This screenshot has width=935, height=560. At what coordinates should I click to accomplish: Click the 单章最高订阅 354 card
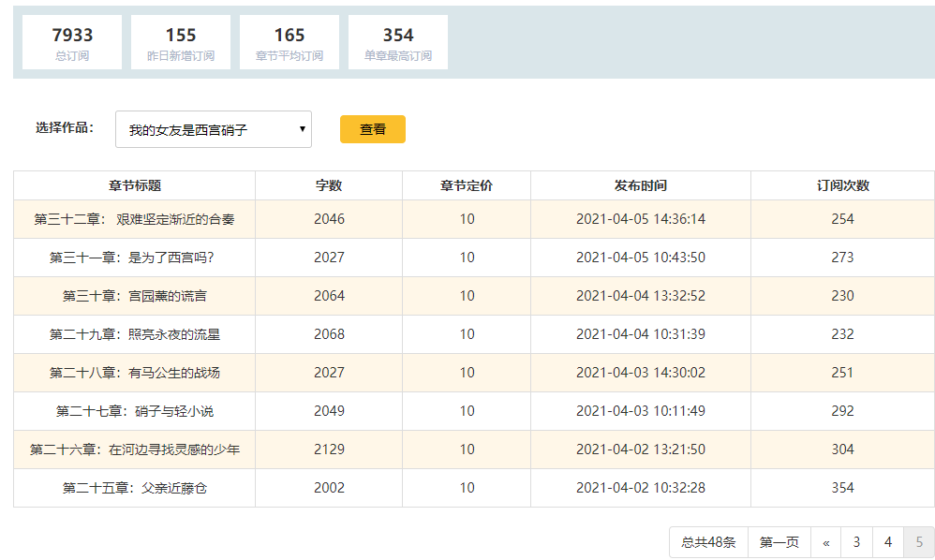coord(398,42)
